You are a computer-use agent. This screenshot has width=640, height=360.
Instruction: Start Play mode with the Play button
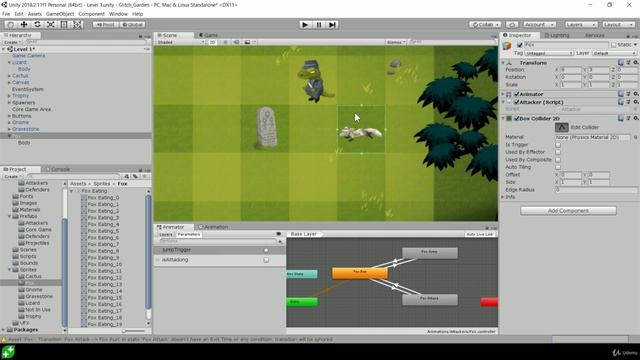[x=305, y=24]
